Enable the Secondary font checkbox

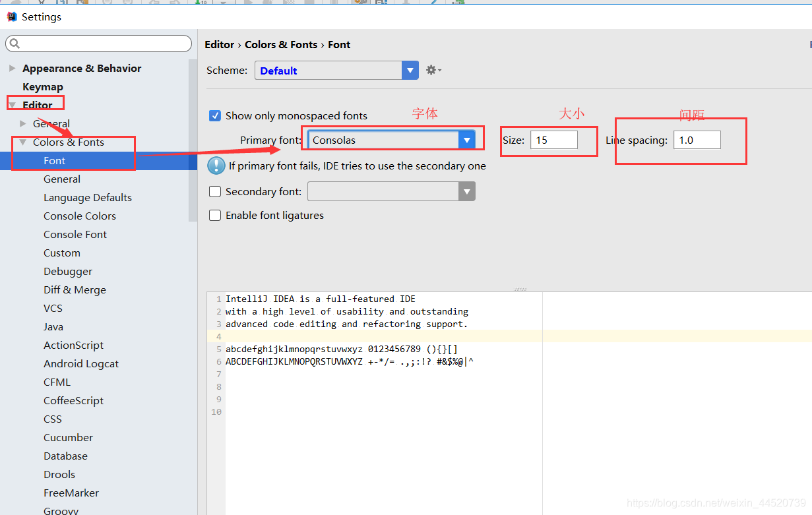click(215, 191)
